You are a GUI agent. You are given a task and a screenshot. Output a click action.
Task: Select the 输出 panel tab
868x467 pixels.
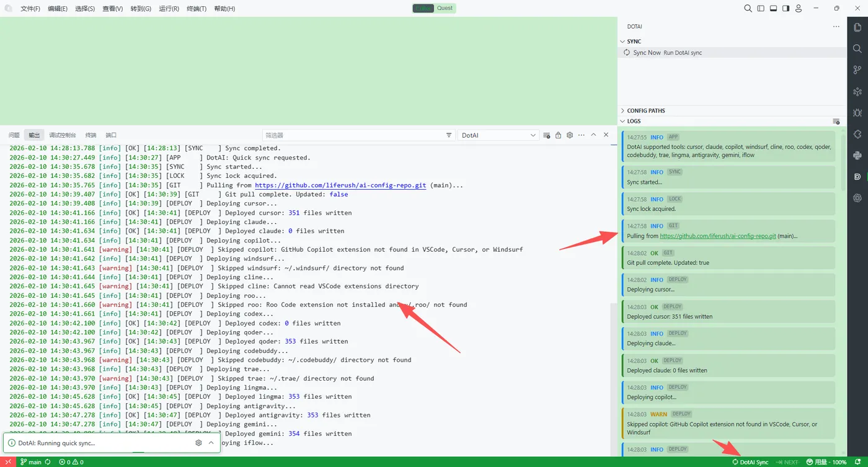point(34,135)
